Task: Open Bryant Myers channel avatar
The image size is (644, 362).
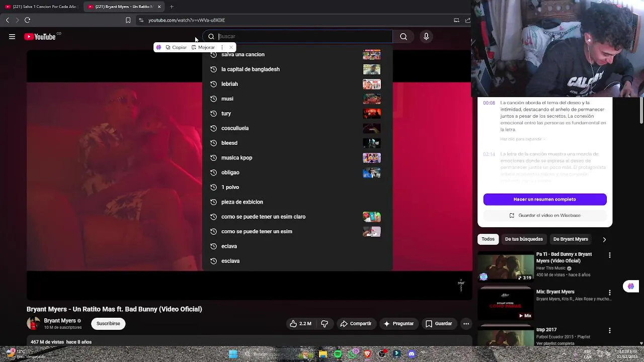Action: (33, 323)
